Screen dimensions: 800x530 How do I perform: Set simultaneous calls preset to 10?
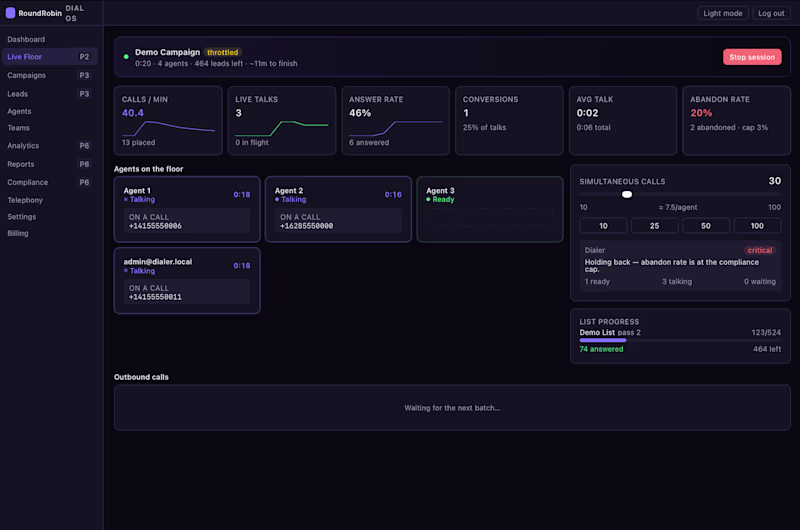coord(603,225)
